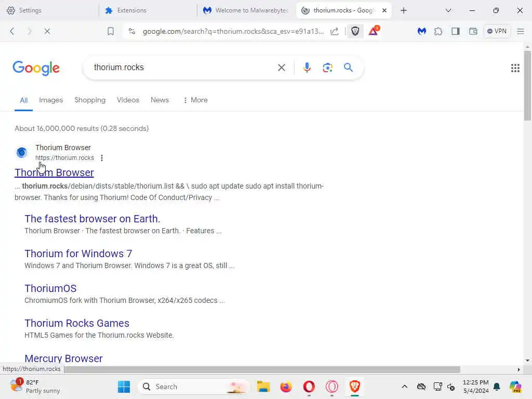This screenshot has width=532, height=399.
Task: Click the browser back arrow
Action: coord(12,31)
